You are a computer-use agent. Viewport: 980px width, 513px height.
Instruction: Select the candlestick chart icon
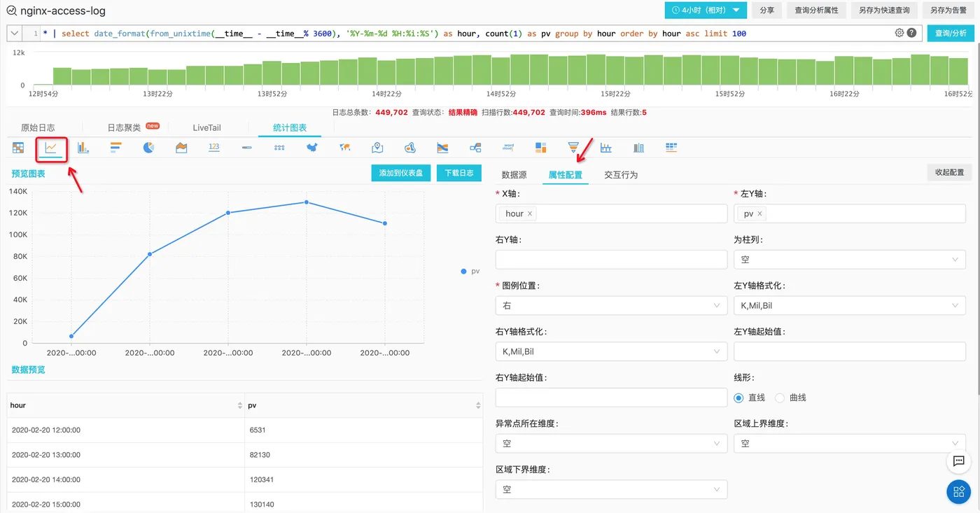(606, 148)
